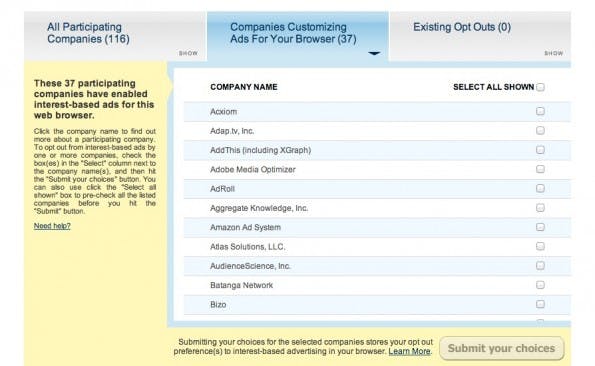Open the Learn More link

pos(409,352)
